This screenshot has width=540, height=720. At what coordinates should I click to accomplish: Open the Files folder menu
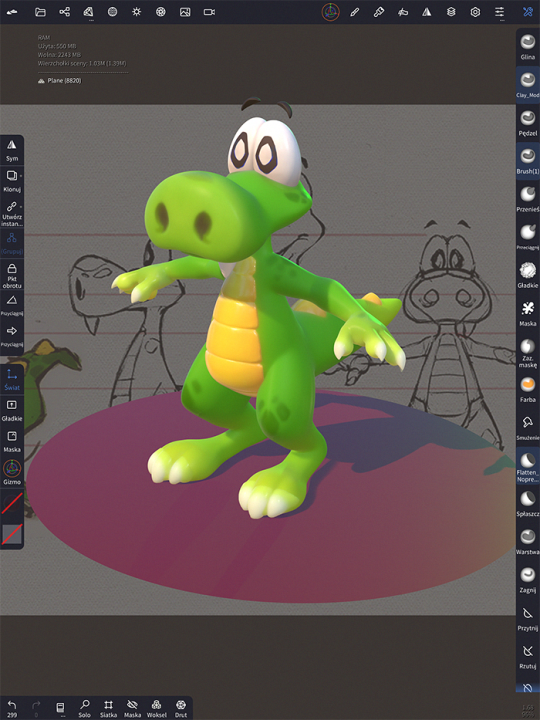coord(40,12)
